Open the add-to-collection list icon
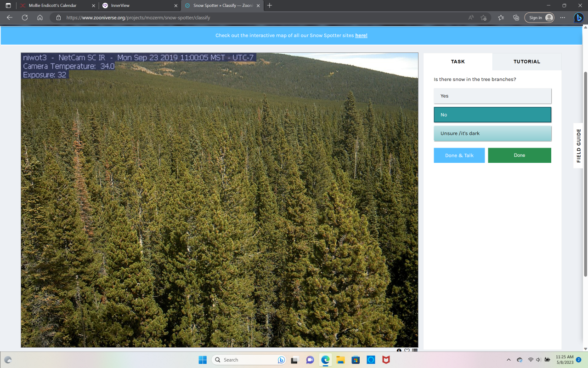The height and width of the screenshot is (368, 588). coord(415,351)
